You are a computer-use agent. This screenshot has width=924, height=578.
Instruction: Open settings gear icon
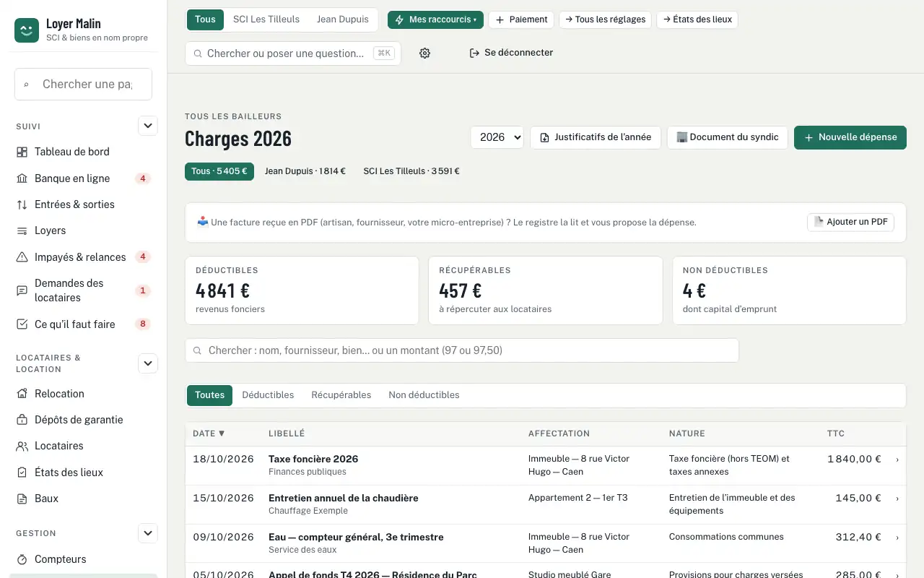tap(424, 53)
